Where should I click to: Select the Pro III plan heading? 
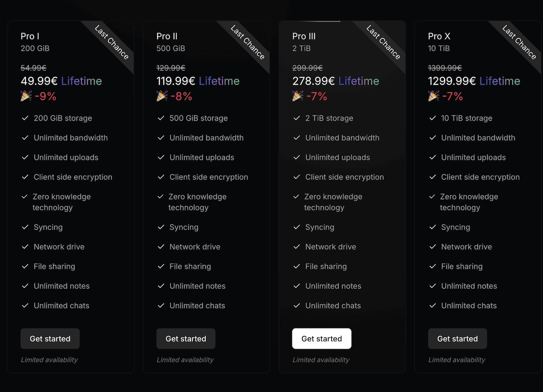tap(304, 36)
